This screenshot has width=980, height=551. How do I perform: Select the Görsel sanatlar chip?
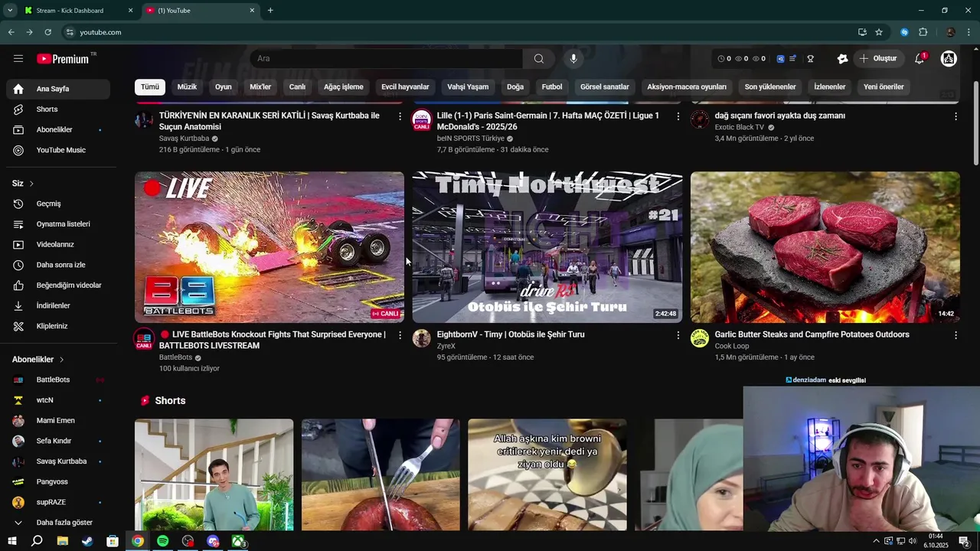pos(604,86)
